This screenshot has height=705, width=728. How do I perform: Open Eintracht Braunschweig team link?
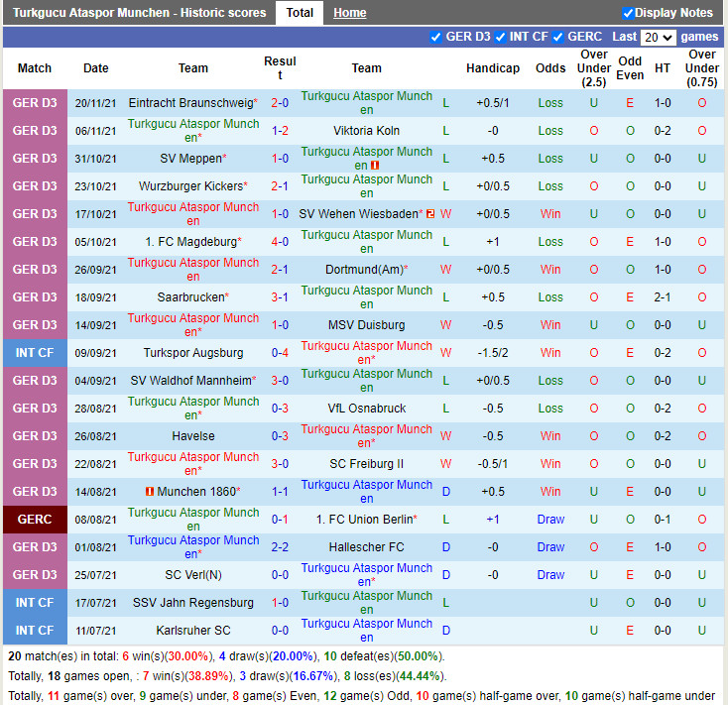190,103
